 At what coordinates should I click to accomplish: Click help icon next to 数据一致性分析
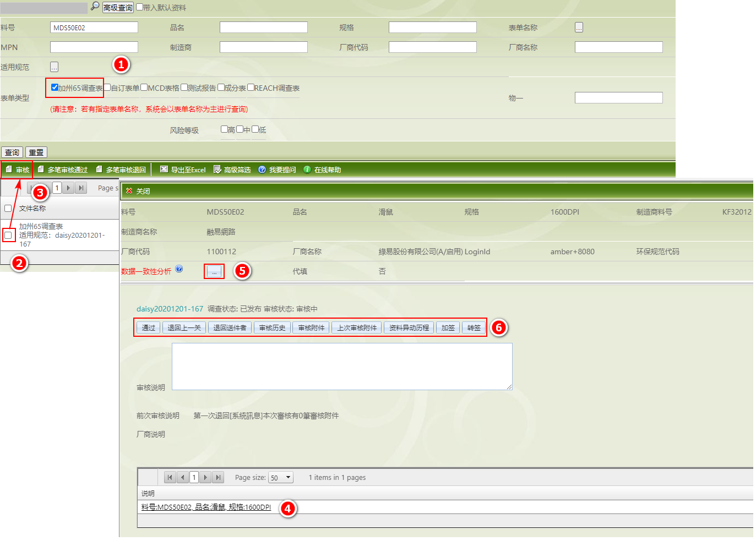[x=179, y=269]
